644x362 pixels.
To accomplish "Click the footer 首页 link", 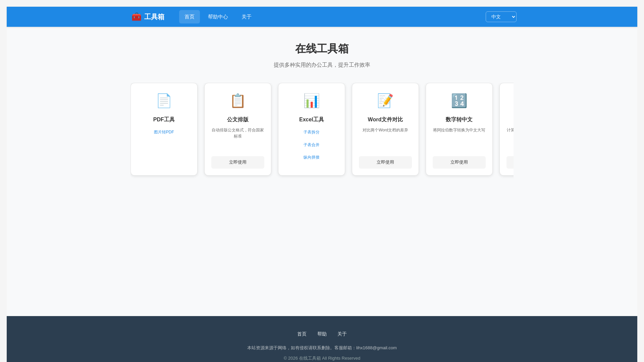I will point(302,334).
